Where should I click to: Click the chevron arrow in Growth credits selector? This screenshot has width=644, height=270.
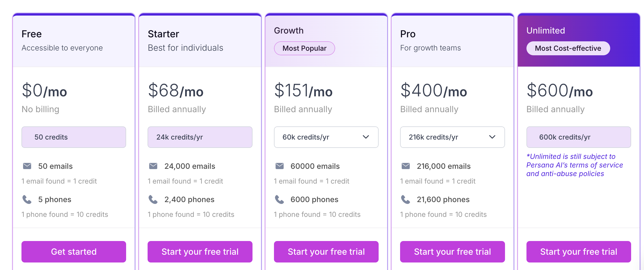click(366, 137)
